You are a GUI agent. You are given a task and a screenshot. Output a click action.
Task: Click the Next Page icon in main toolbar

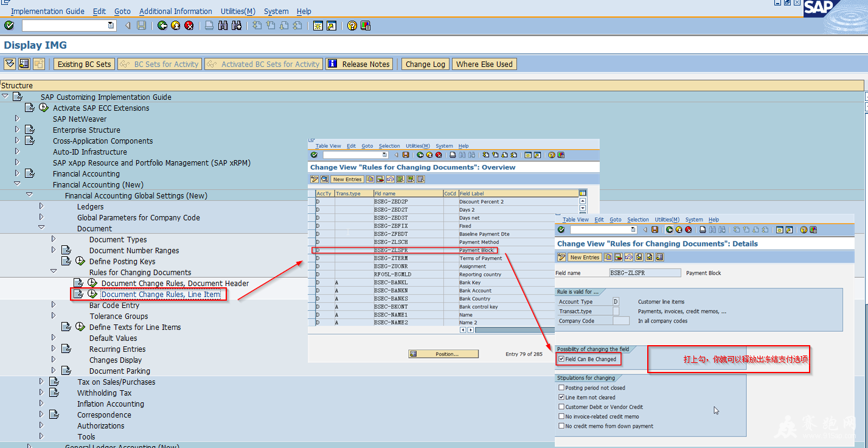point(284,26)
